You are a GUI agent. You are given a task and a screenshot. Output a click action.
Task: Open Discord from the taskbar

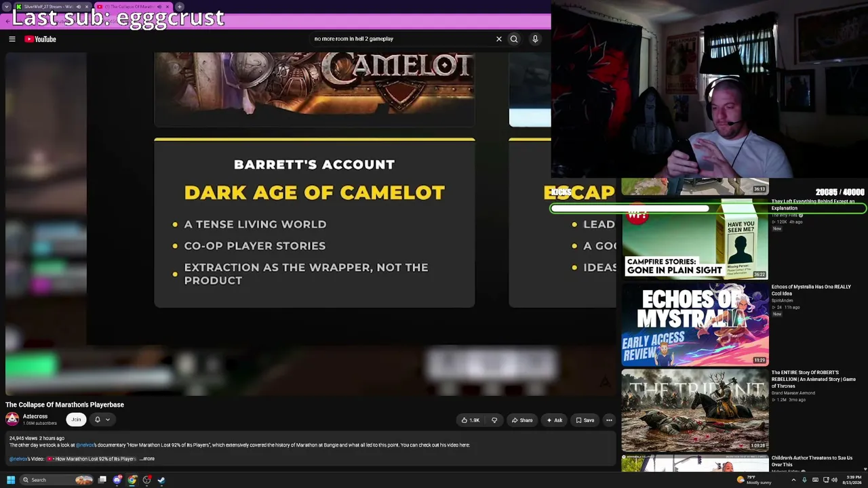point(117,480)
